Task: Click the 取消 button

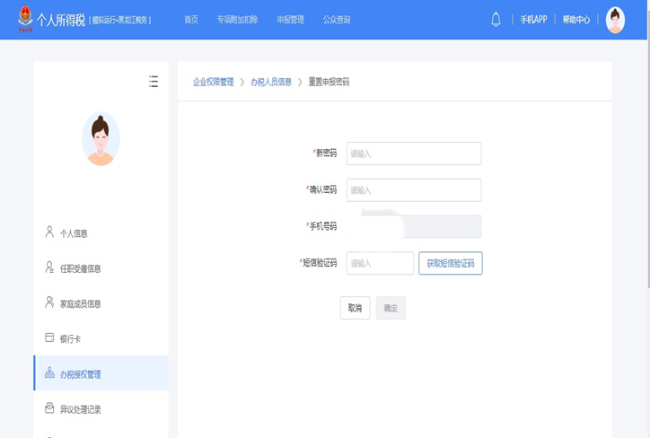Action: 355,308
